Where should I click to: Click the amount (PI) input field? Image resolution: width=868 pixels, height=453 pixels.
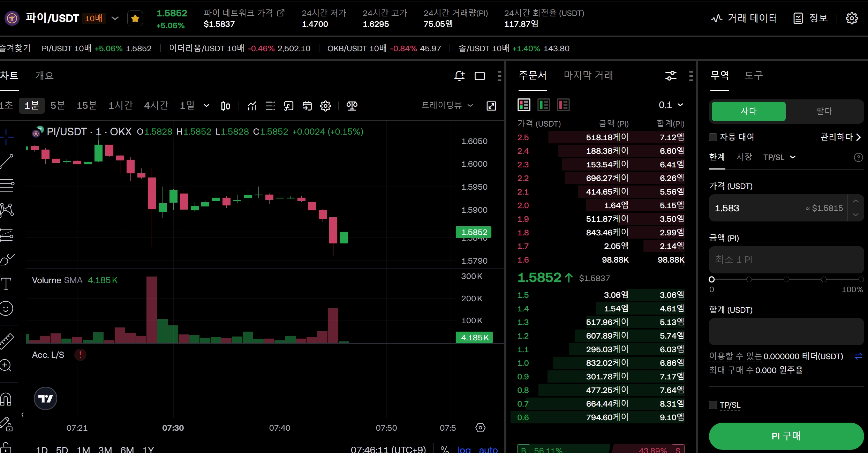[786, 260]
